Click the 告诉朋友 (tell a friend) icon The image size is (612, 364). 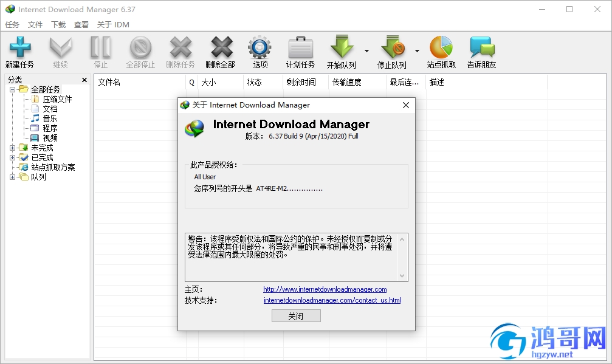coord(482,47)
